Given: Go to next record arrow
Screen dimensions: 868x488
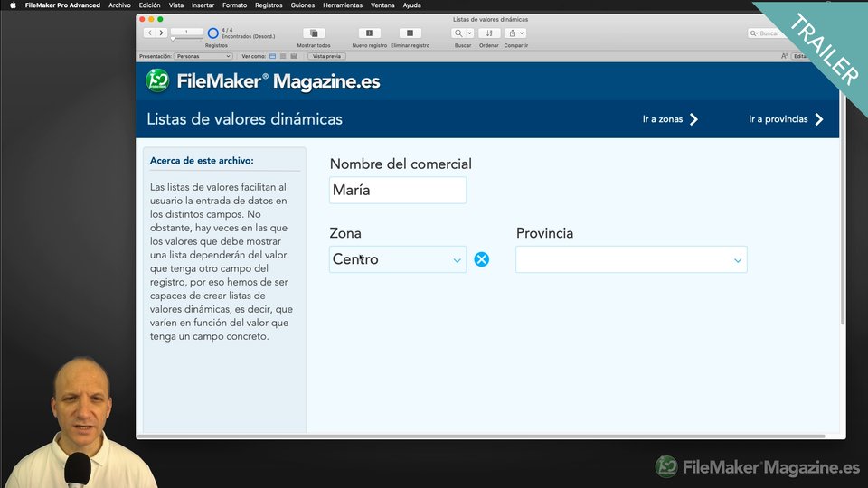Looking at the screenshot, I should (161, 33).
